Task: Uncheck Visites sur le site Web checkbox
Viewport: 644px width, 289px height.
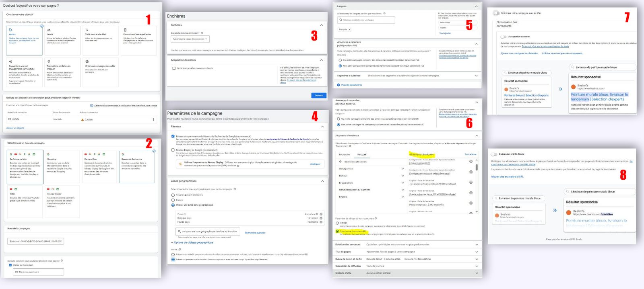Action: (10, 265)
